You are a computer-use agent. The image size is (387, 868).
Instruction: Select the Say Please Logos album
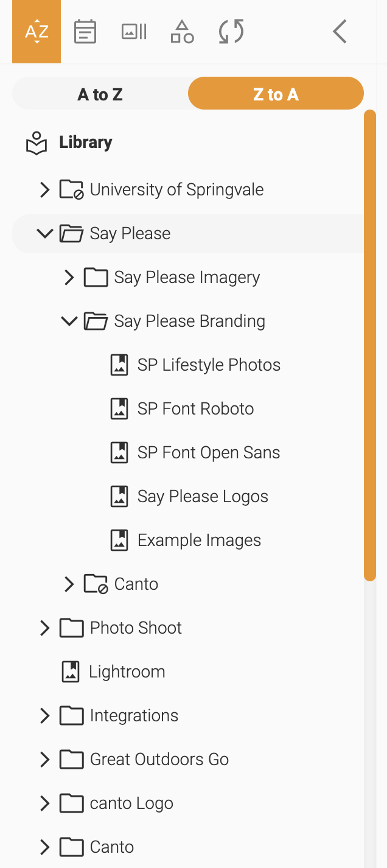202,497
